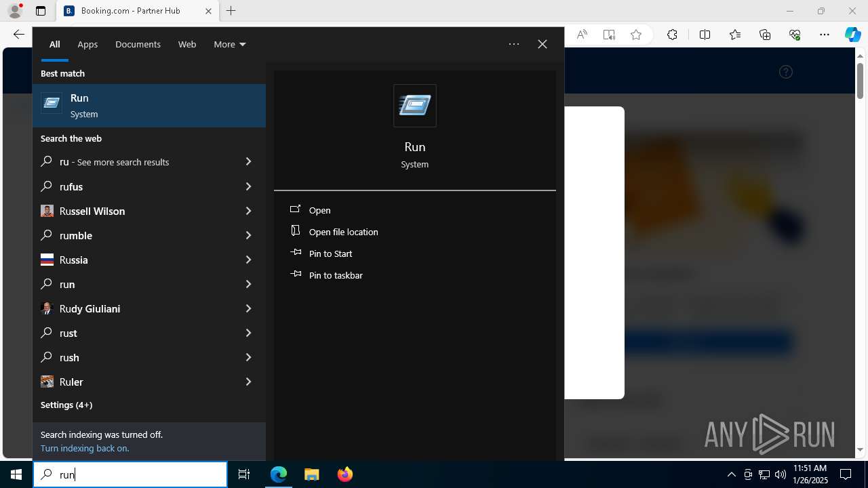Open Edge Collections
Image resolution: width=868 pixels, height=488 pixels.
[765, 35]
